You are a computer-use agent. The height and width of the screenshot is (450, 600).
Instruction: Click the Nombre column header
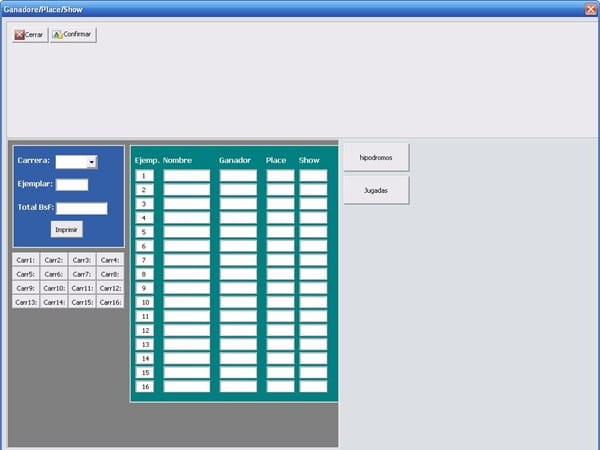pos(177,160)
